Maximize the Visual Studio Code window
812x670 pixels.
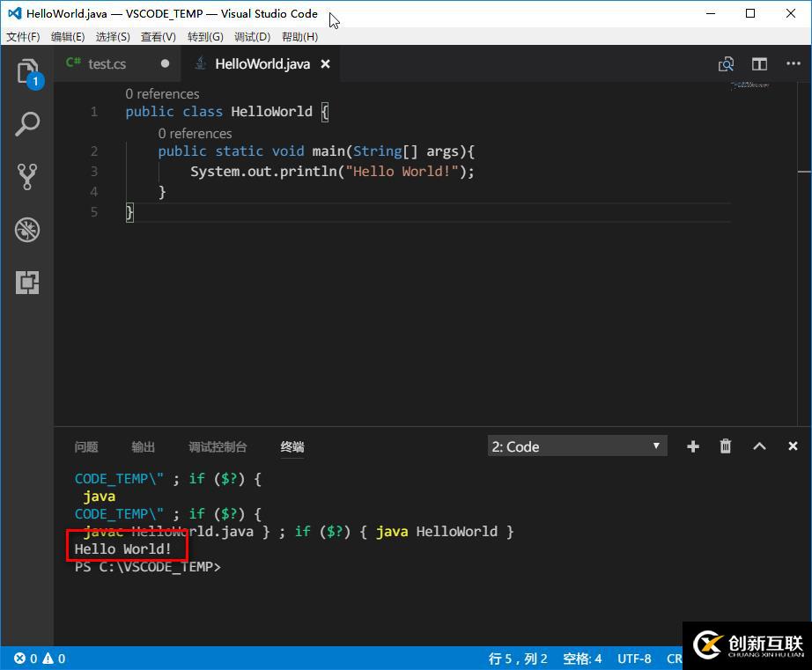pyautogui.click(x=750, y=13)
